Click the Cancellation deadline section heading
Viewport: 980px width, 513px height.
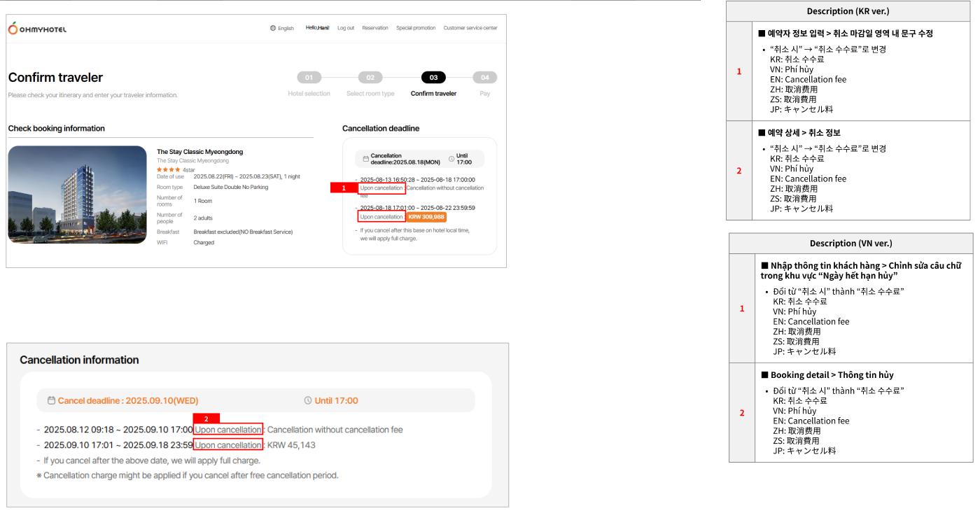(381, 129)
